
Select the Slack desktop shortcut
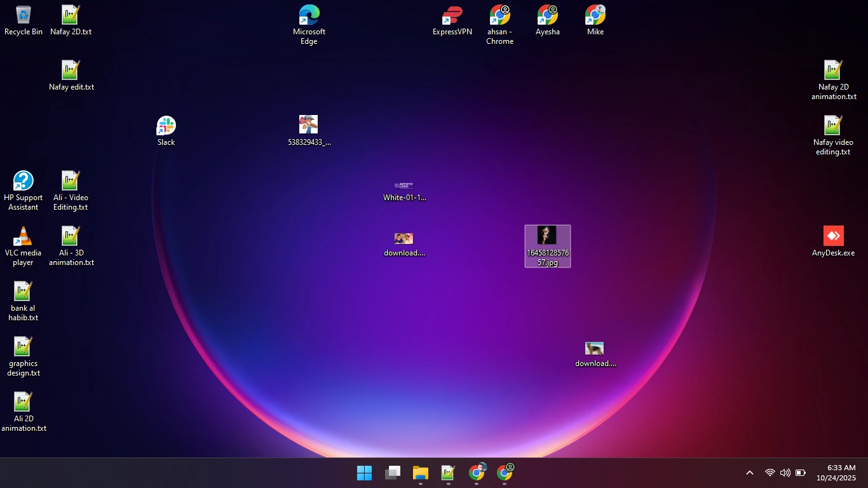pyautogui.click(x=166, y=131)
